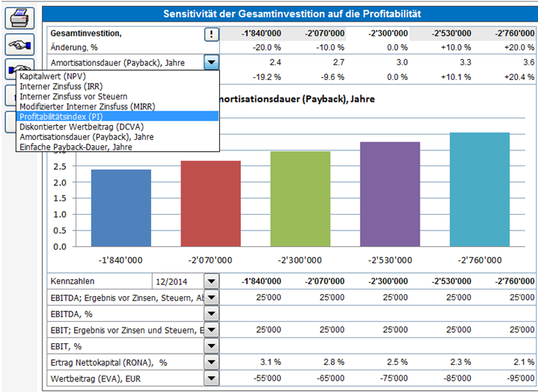
Task: Open dropdown for Wertbeitrag (EVA), EUR row
Action: tap(211, 379)
